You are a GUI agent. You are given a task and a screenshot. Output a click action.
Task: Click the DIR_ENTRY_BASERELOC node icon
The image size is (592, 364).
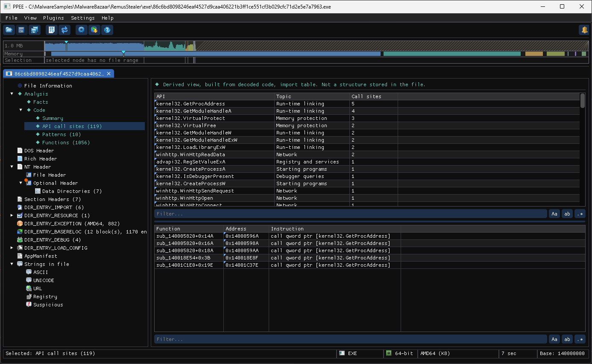(20, 232)
